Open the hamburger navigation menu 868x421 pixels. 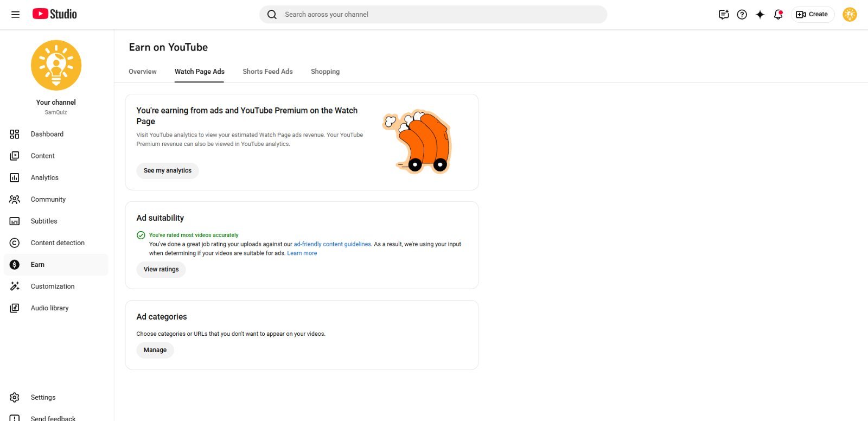(x=15, y=15)
